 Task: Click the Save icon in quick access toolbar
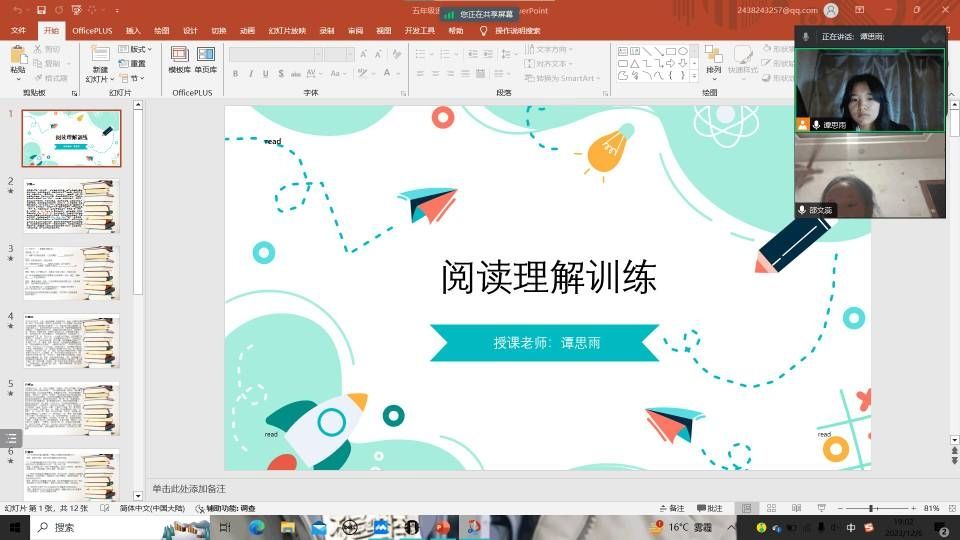[42, 10]
